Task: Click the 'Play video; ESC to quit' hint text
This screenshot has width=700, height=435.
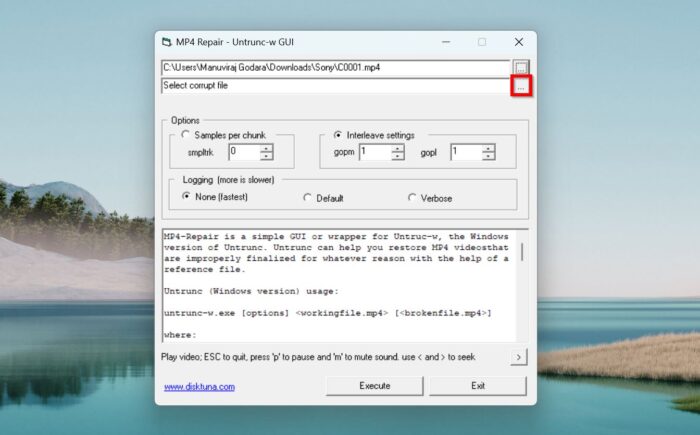Action: click(x=318, y=357)
